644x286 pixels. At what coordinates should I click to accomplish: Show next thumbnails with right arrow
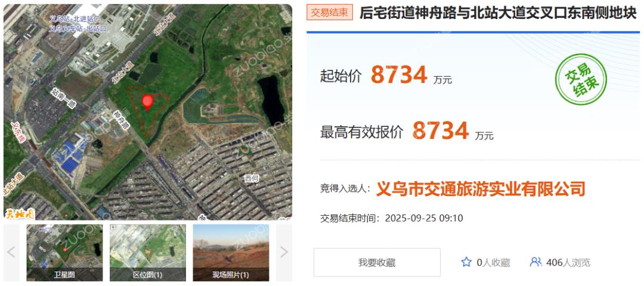(x=284, y=252)
